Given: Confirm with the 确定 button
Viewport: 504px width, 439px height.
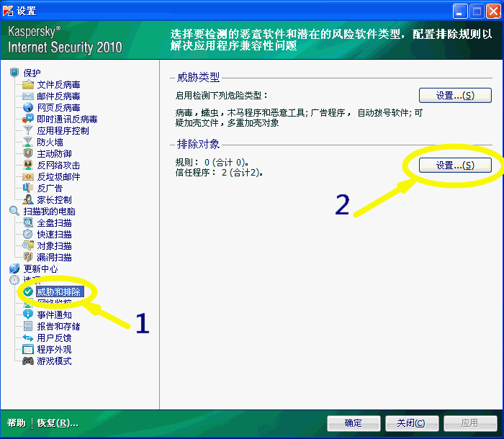Looking at the screenshot, I should pos(354,423).
